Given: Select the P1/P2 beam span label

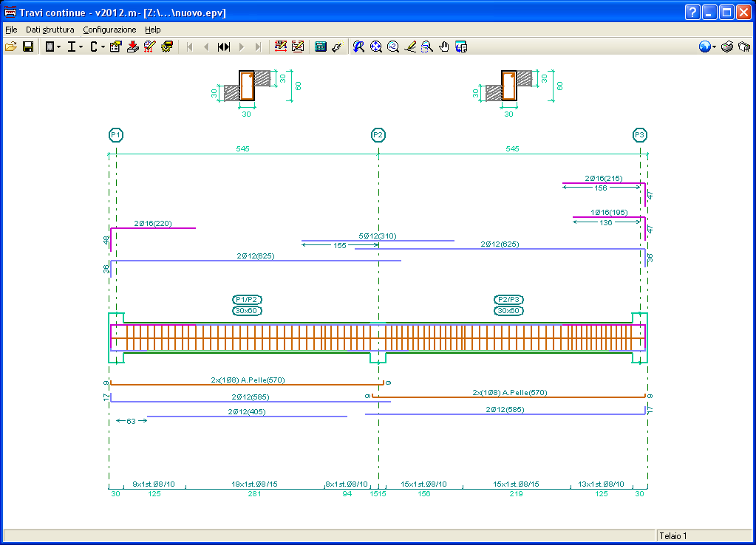Looking at the screenshot, I should pyautogui.click(x=247, y=299).
